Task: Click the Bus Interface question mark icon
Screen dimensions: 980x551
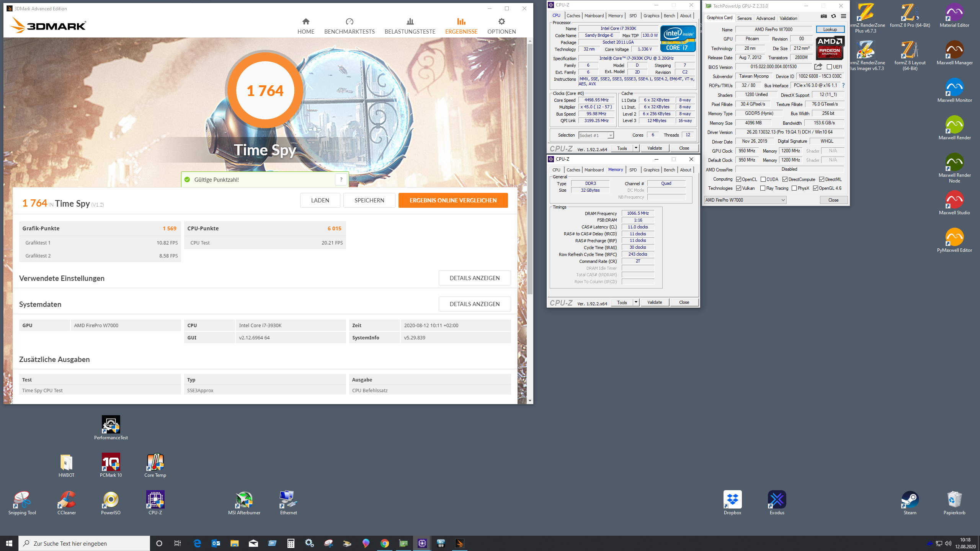Action: coord(843,85)
